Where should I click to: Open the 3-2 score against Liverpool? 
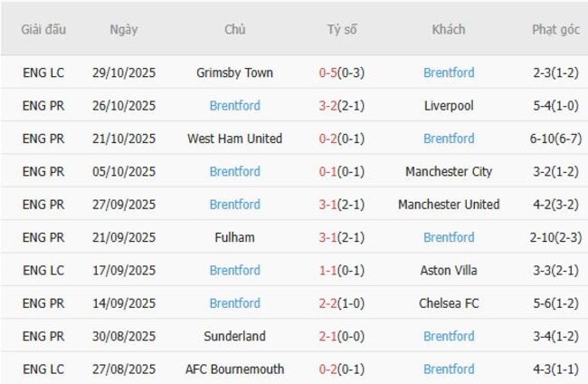pyautogui.click(x=327, y=106)
